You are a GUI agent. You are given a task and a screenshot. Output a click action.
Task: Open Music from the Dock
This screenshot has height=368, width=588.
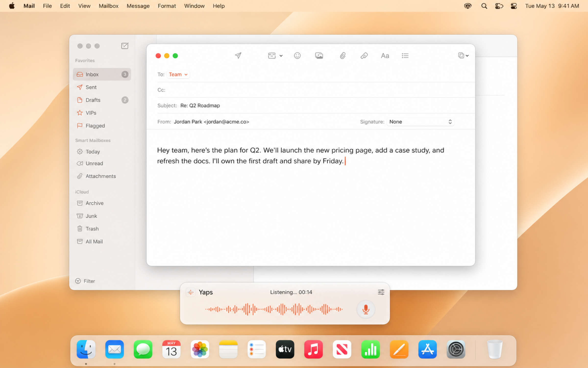click(313, 349)
